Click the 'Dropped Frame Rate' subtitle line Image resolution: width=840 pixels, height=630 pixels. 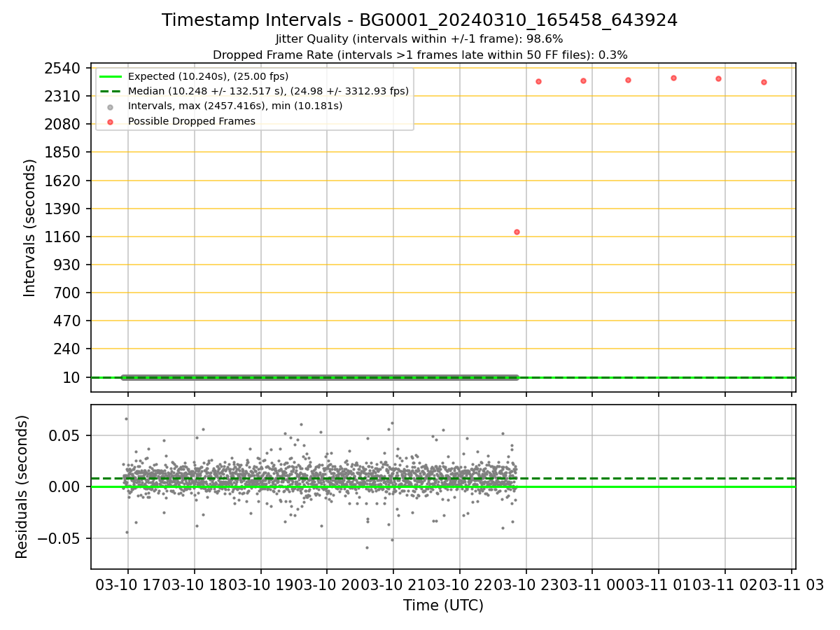419,55
